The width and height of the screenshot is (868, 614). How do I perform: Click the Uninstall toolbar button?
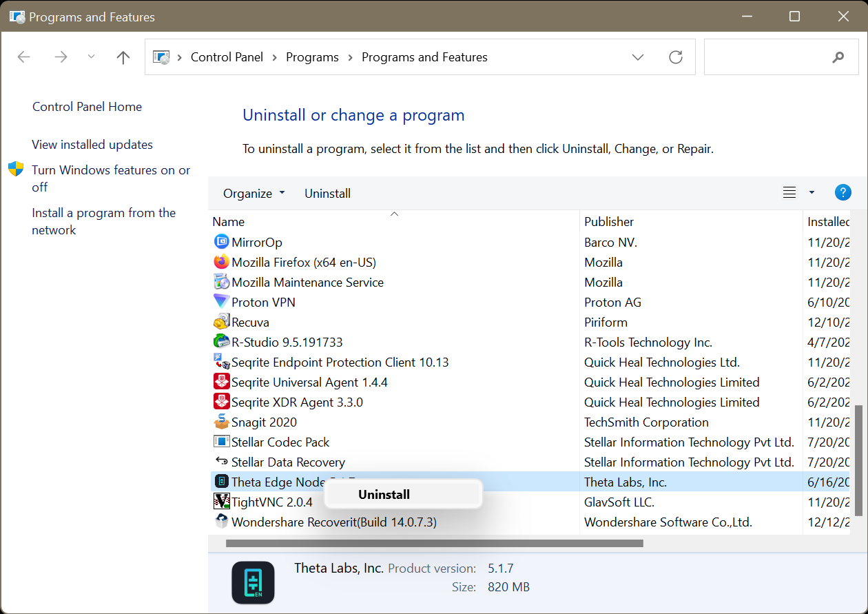[328, 194]
